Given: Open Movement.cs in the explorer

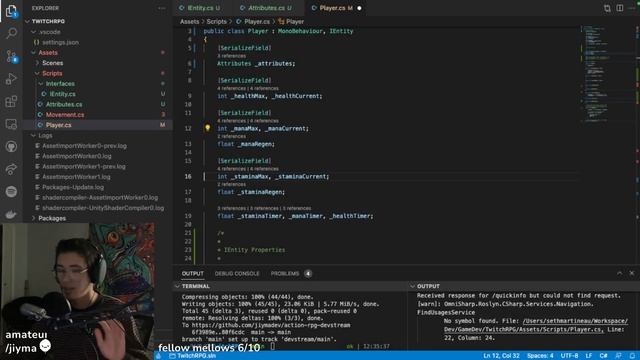Looking at the screenshot, I should click(65, 115).
